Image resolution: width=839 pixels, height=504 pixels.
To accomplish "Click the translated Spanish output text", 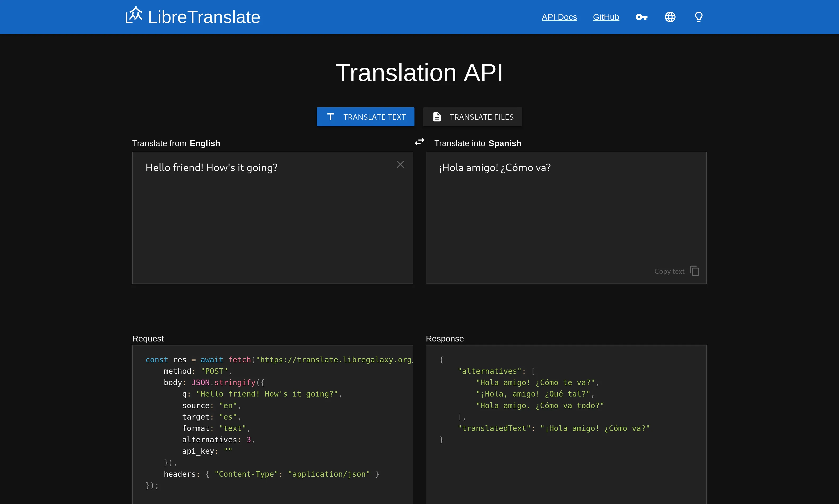I will click(494, 168).
